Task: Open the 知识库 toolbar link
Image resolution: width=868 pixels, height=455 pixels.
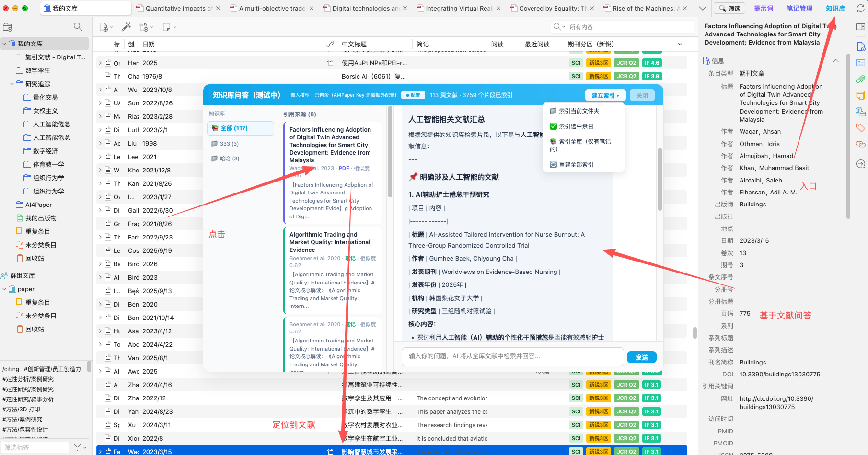Action: pos(835,8)
